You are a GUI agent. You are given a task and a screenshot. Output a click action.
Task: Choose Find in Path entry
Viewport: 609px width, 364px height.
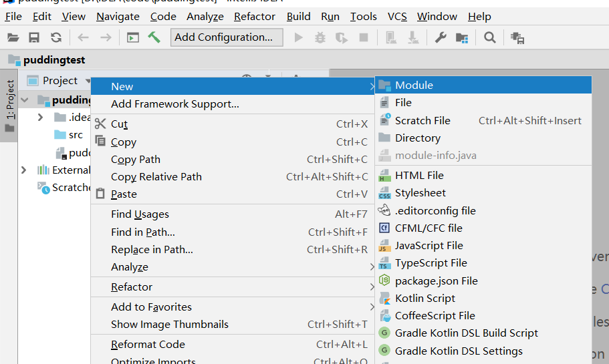click(x=233, y=232)
